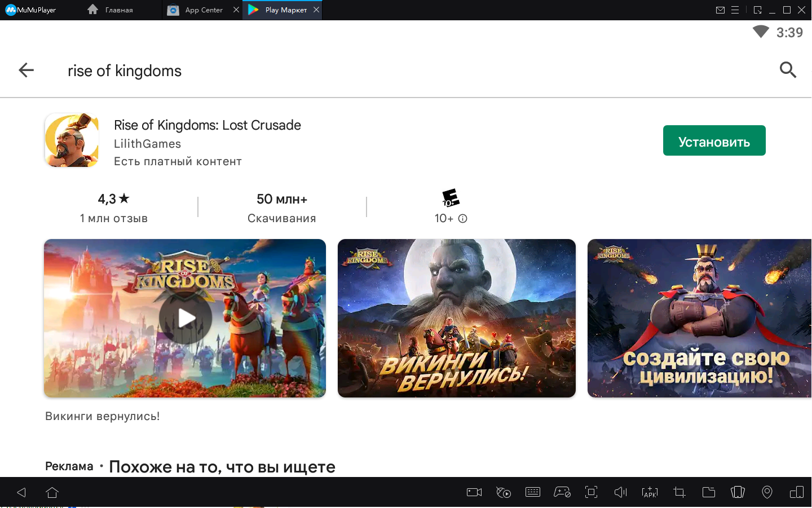Tap the magnifier search icon
This screenshot has width=812, height=508.
[x=788, y=70]
